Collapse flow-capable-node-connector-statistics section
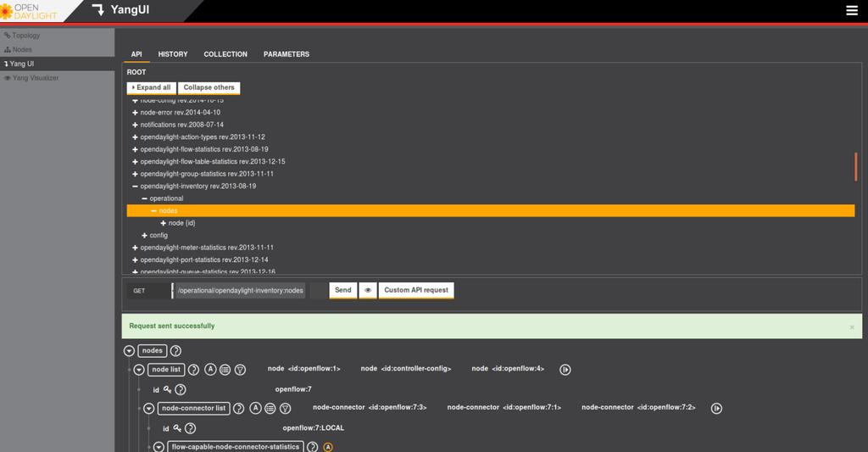 pyautogui.click(x=159, y=446)
